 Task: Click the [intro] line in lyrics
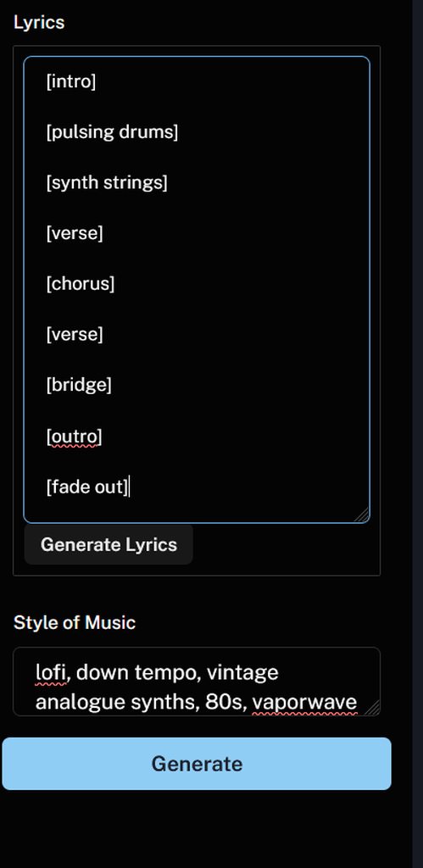71,82
